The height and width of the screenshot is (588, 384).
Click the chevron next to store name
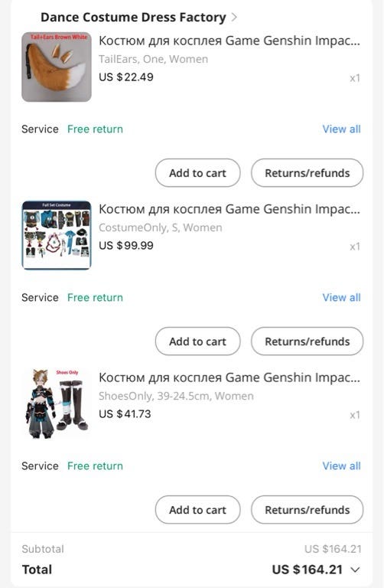tap(234, 18)
